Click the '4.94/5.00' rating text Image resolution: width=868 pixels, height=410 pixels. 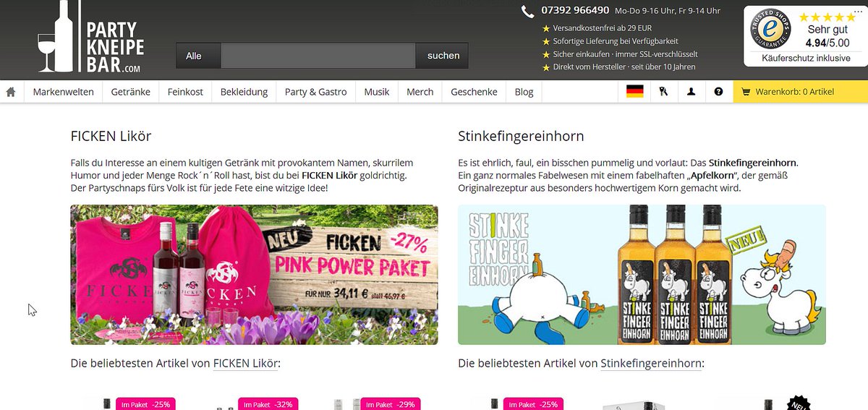pos(827,43)
